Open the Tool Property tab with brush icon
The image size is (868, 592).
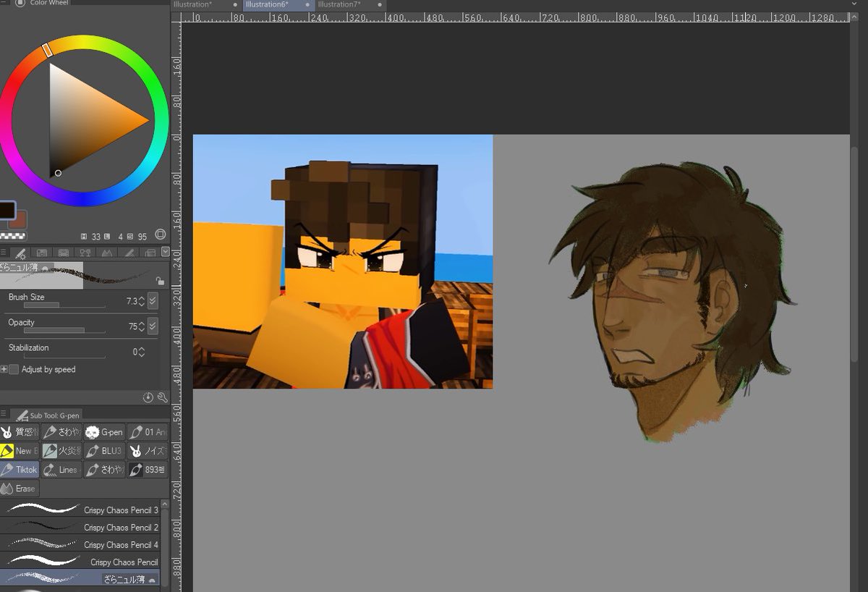pos(20,253)
